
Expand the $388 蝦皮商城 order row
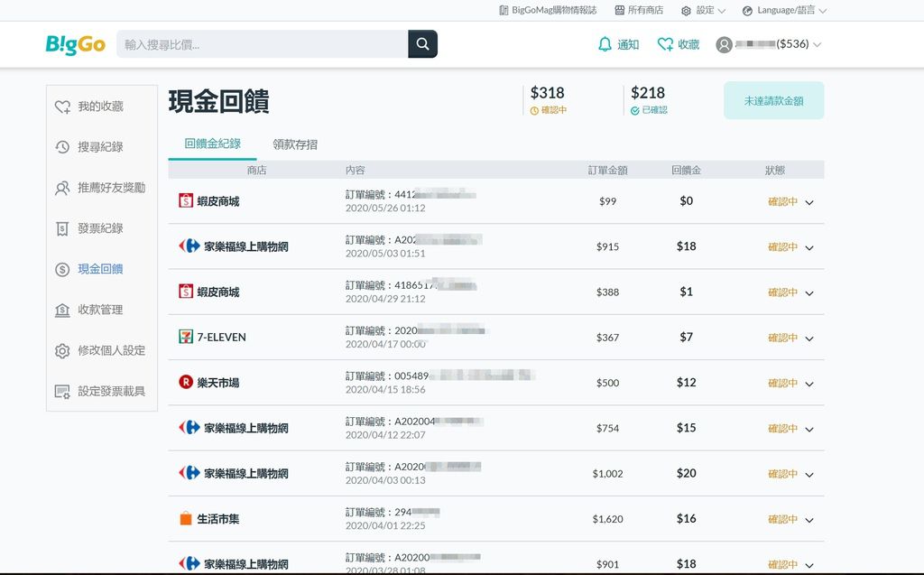pyautogui.click(x=809, y=293)
